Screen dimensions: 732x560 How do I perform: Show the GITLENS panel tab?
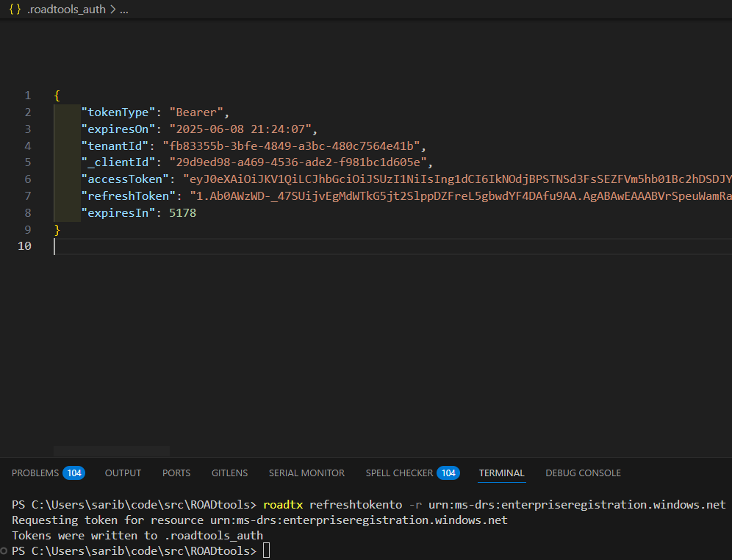coord(229,473)
